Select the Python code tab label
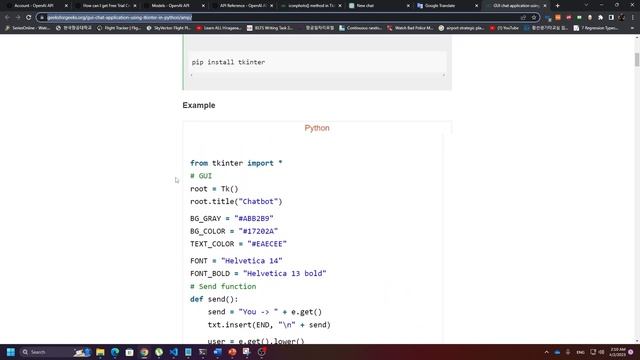640x360 pixels. pos(317,128)
